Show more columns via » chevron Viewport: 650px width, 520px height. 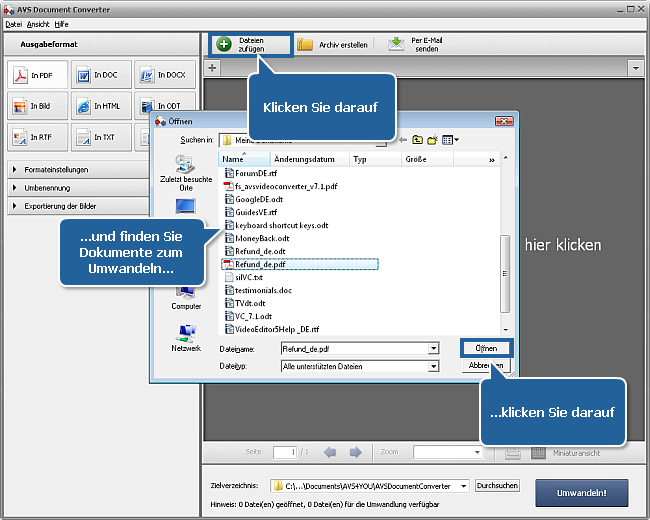pos(492,160)
